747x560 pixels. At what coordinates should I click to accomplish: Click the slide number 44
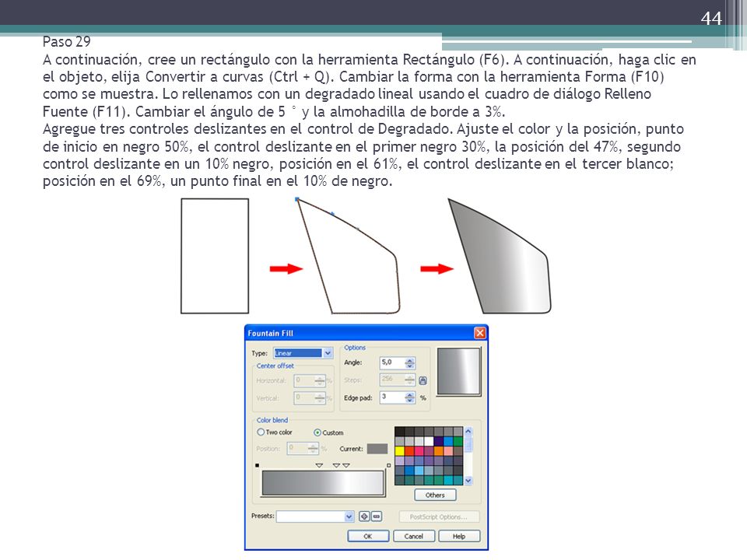pyautogui.click(x=711, y=18)
